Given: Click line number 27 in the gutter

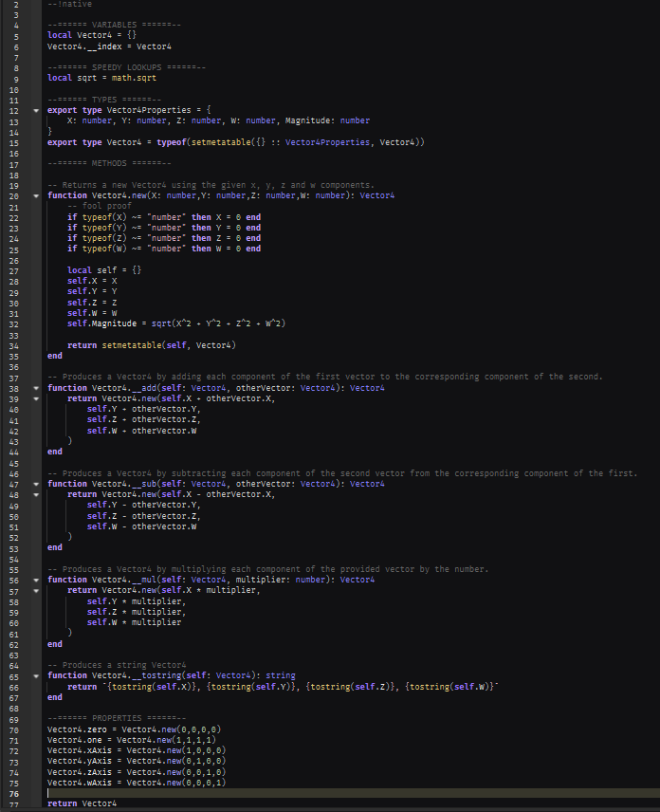Looking at the screenshot, I should pyautogui.click(x=14, y=271).
